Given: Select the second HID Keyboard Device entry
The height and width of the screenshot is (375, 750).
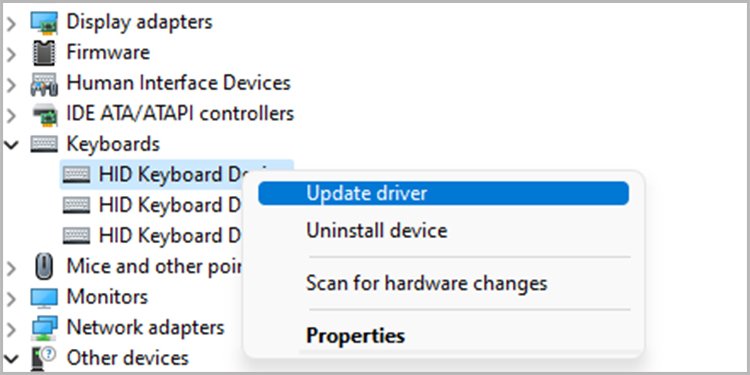Looking at the screenshot, I should pos(152,205).
